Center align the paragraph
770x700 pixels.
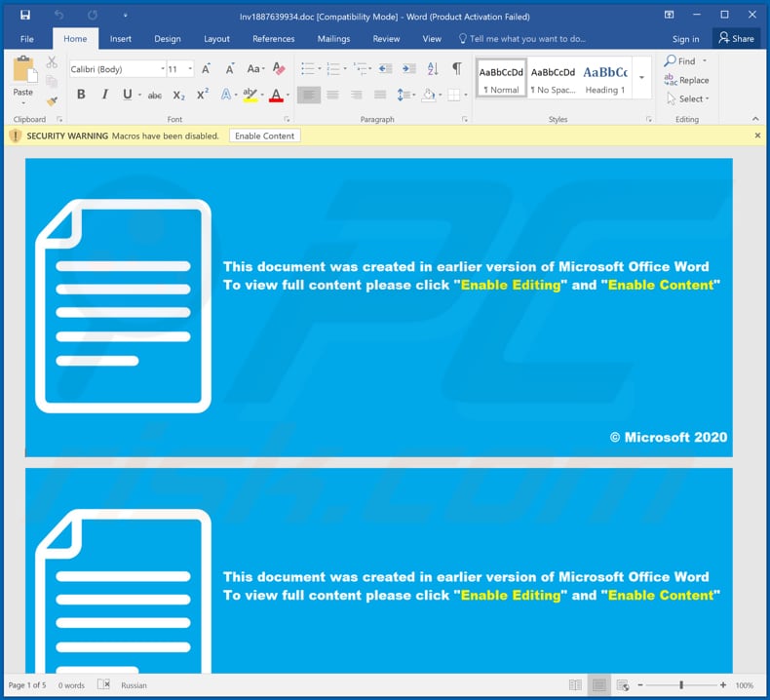(x=332, y=95)
